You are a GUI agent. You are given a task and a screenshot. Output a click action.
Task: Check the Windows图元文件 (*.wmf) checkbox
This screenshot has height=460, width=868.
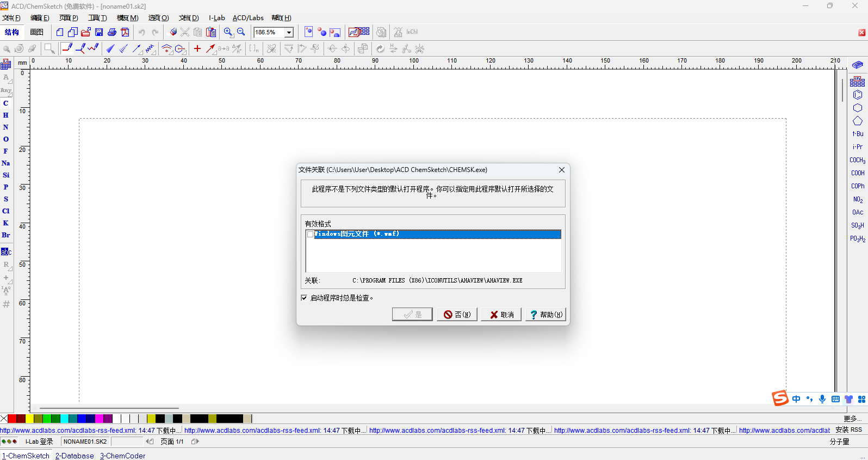coord(311,234)
